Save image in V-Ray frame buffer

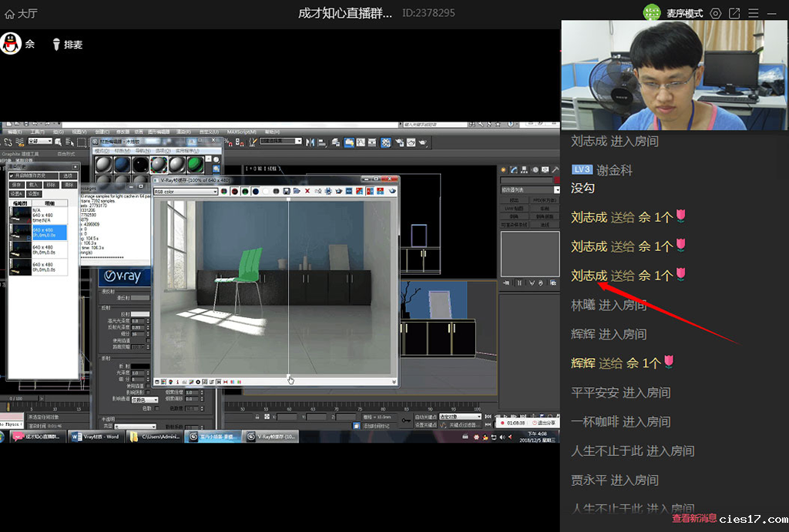(x=287, y=191)
